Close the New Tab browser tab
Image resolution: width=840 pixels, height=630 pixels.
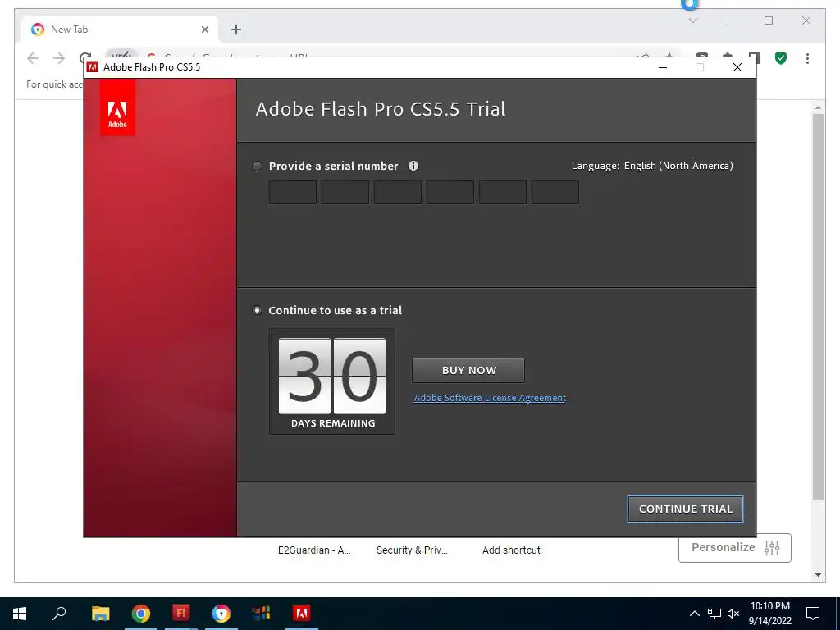tap(204, 30)
